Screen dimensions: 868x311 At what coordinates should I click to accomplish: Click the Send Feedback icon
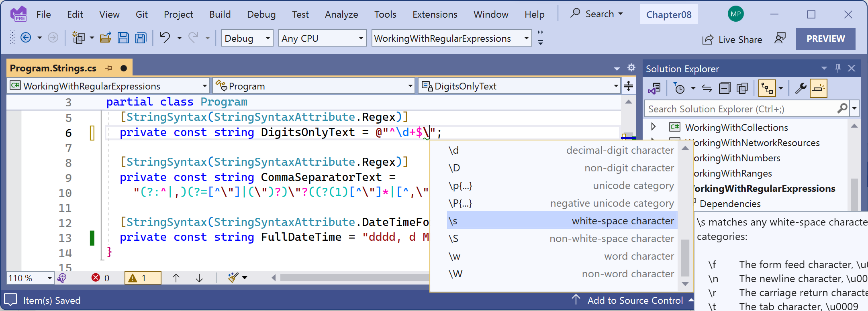pyautogui.click(x=780, y=39)
